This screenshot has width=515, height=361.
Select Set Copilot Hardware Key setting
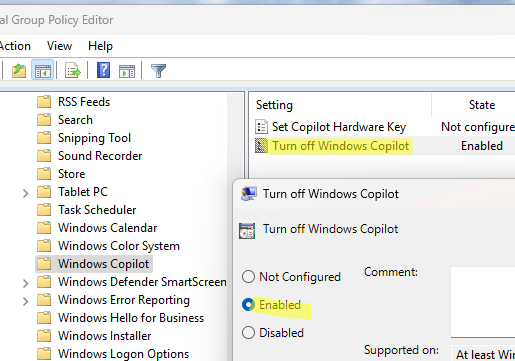pyautogui.click(x=339, y=127)
